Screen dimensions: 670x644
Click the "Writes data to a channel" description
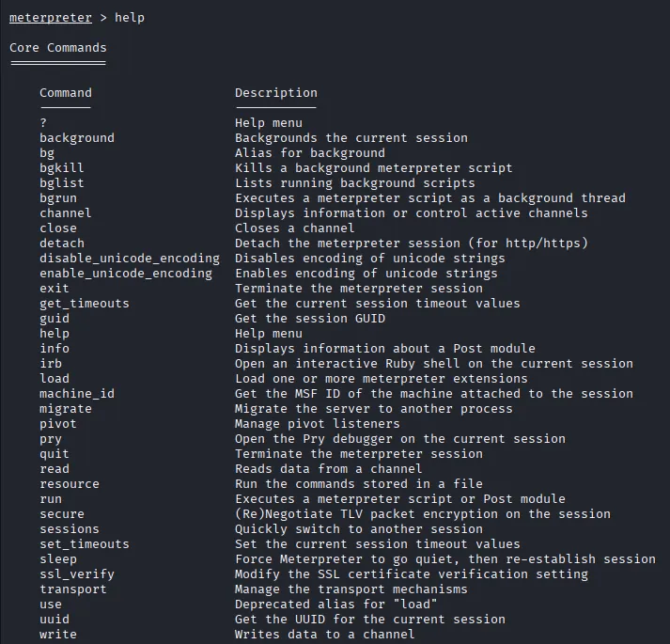[325, 635]
